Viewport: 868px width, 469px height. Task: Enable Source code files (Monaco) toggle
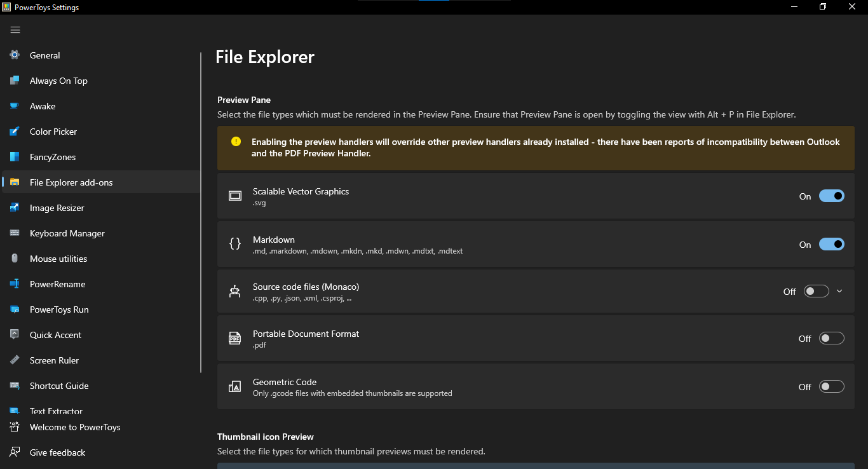point(817,291)
